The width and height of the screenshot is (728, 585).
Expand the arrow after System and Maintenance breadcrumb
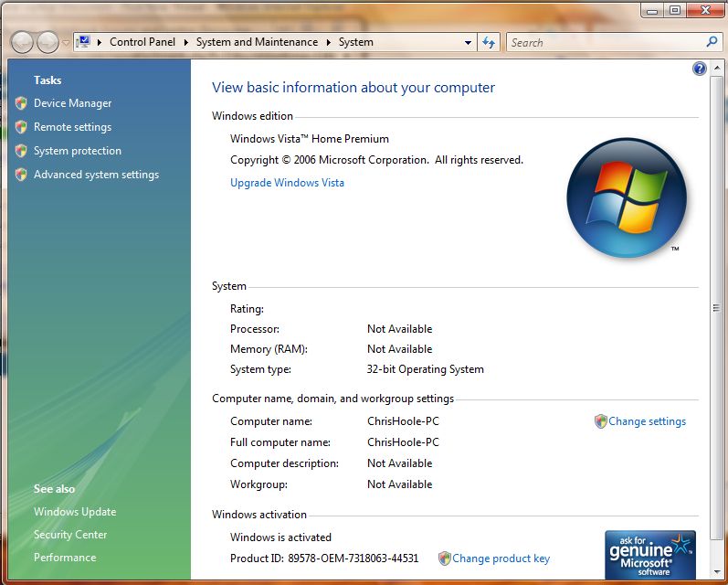328,42
